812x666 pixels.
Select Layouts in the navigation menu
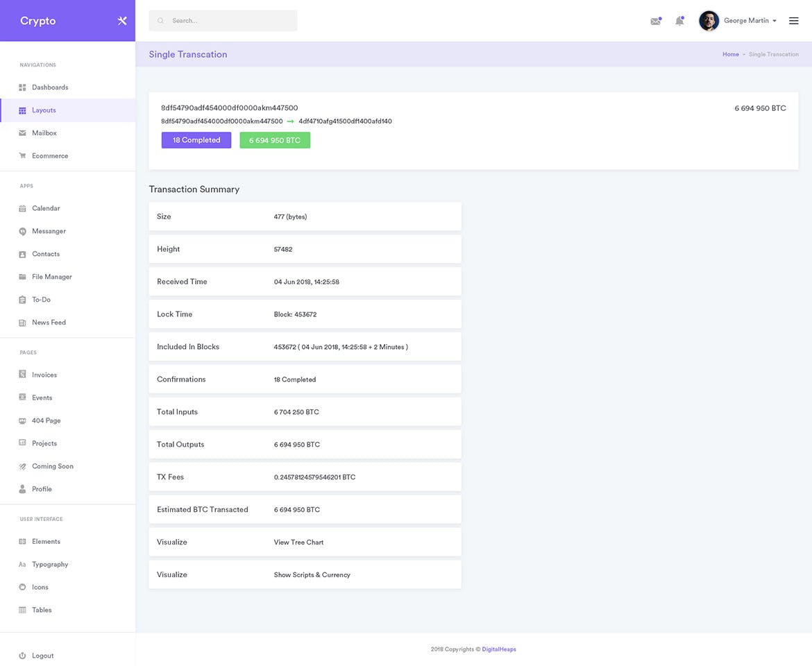(43, 110)
